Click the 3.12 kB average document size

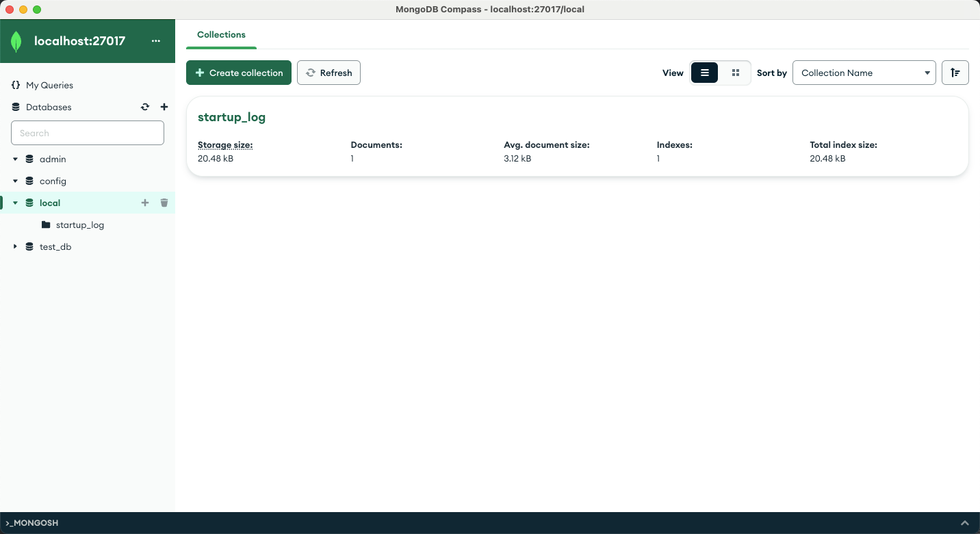517,159
